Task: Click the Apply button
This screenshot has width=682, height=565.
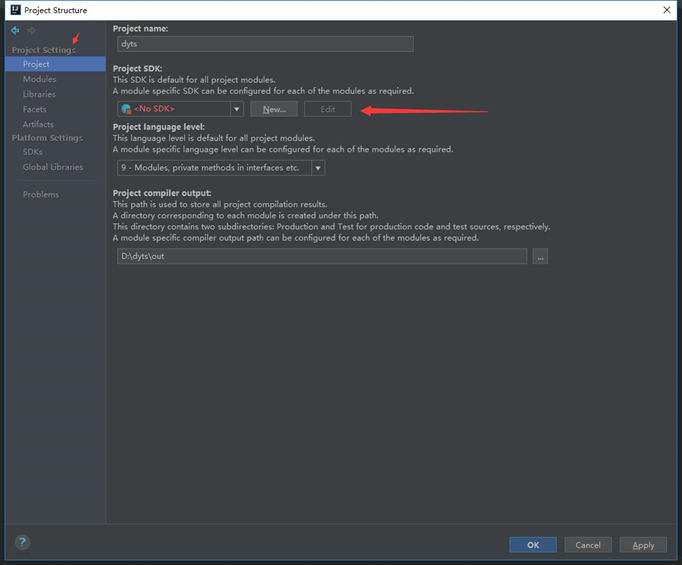Action: [643, 545]
